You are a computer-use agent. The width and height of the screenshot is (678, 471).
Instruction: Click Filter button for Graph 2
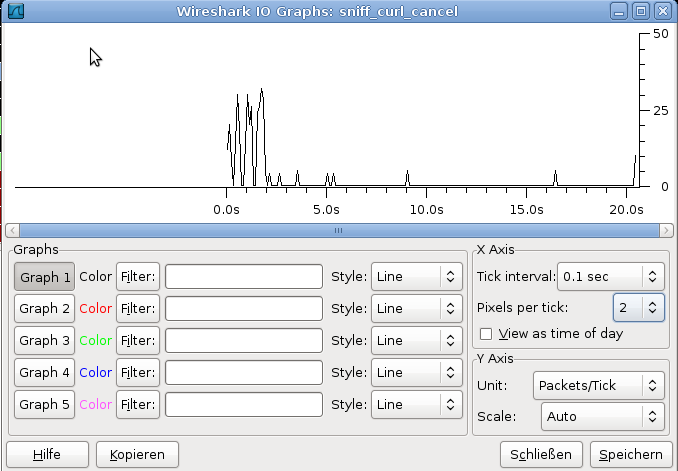tap(138, 308)
